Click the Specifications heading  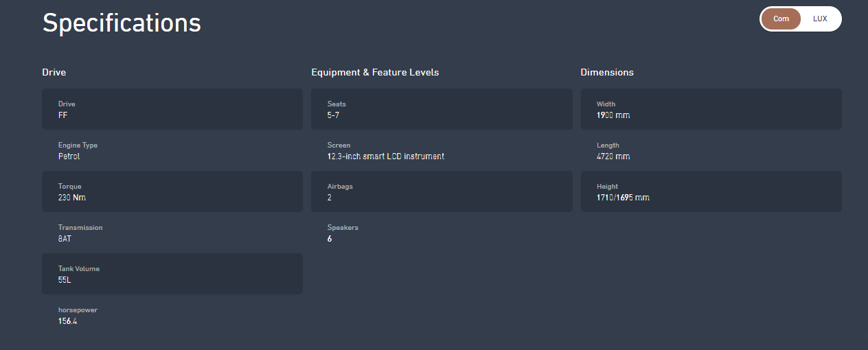[x=122, y=23]
